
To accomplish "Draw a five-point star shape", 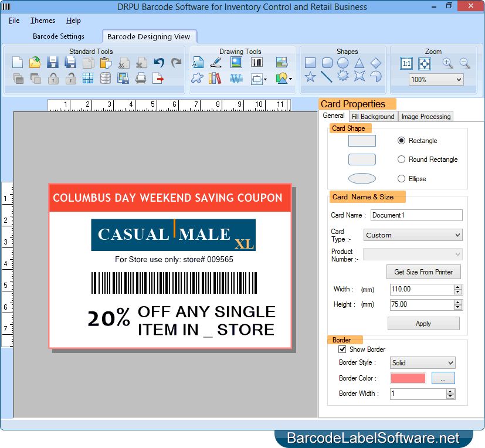I will (x=310, y=77).
